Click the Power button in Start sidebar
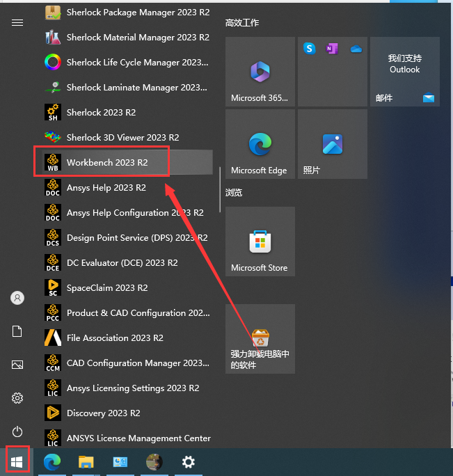453x476 pixels. (17, 431)
